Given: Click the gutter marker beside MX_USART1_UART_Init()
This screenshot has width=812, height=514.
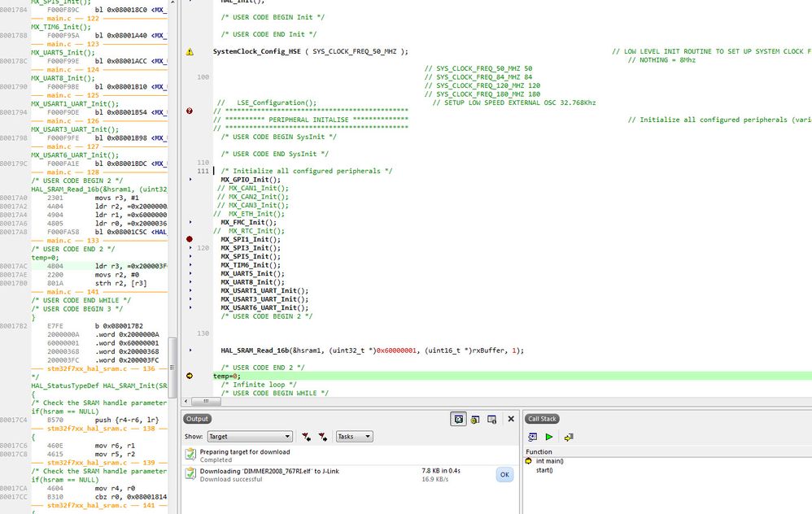Looking at the screenshot, I should tap(190, 290).
